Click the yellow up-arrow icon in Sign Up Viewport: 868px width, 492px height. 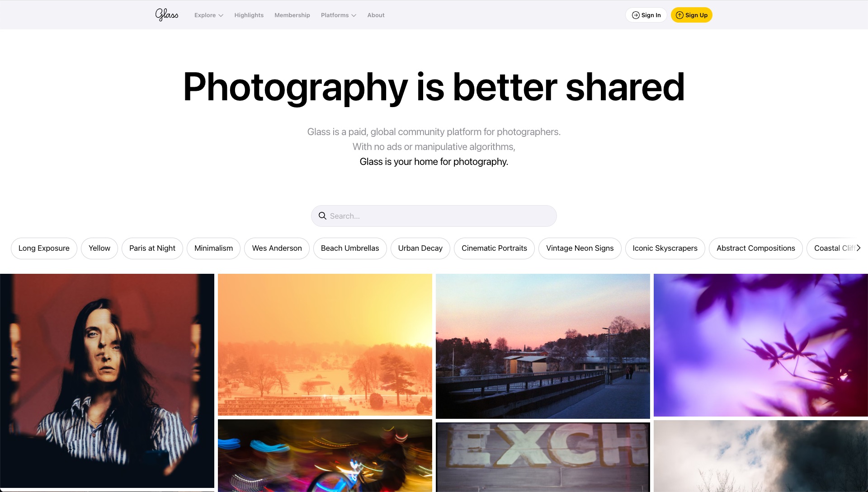680,14
